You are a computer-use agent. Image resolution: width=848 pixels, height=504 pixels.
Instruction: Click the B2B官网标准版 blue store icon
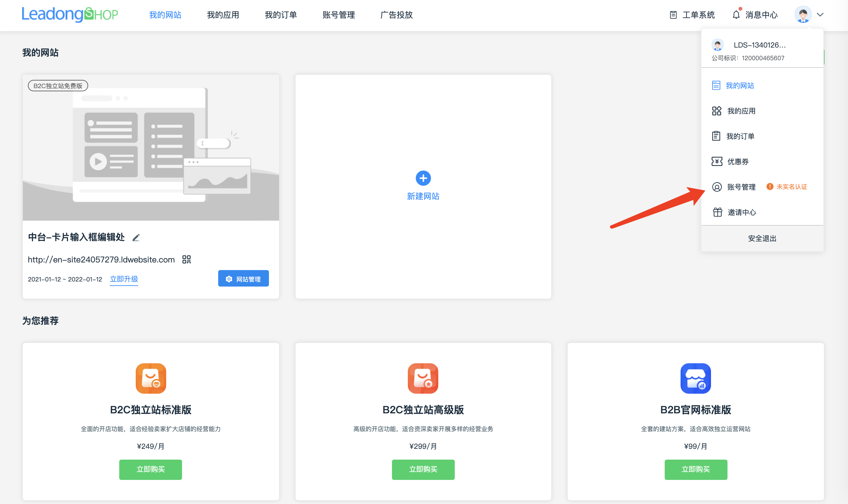tap(695, 378)
